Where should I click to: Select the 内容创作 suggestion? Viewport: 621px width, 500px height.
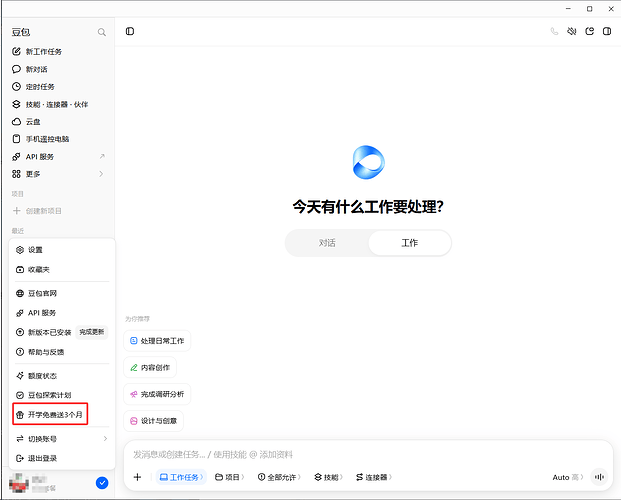[150, 367]
